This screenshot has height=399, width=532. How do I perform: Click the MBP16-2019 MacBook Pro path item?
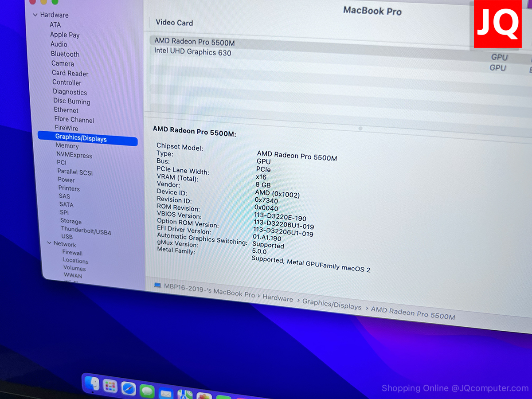[x=210, y=291]
